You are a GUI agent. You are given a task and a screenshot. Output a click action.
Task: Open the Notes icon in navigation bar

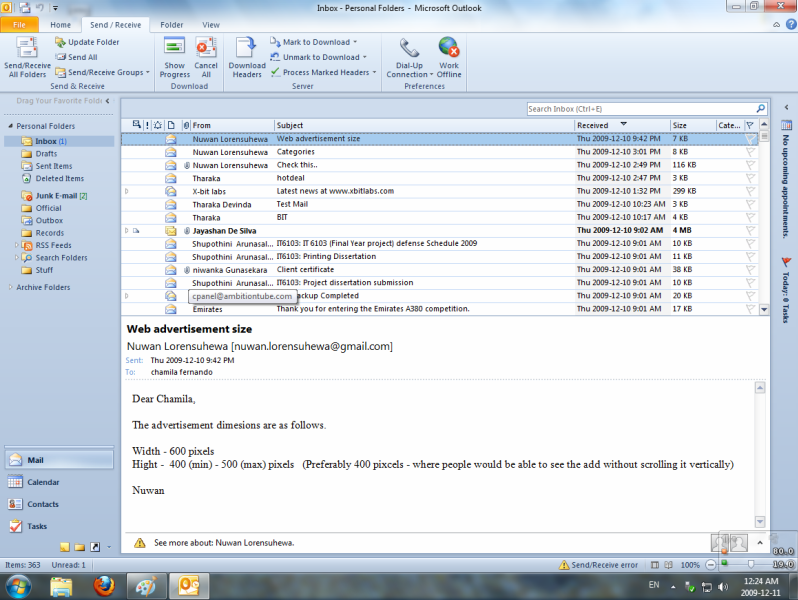pos(65,548)
